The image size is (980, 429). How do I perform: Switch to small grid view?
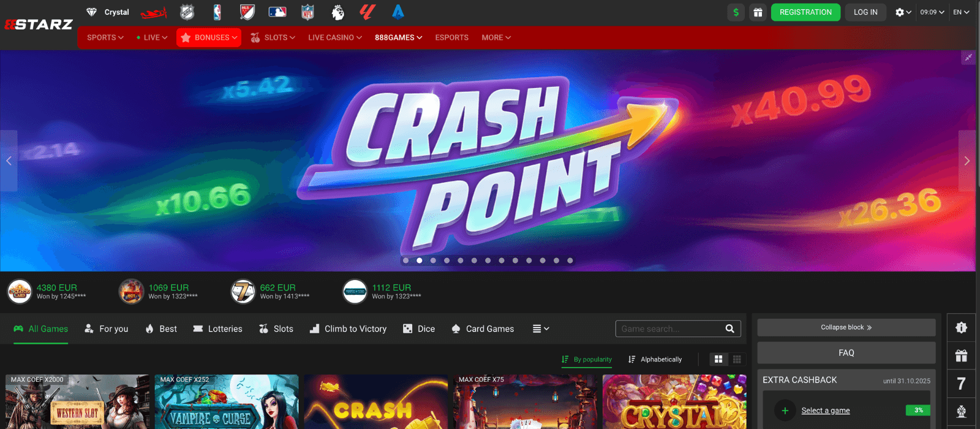[737, 359]
